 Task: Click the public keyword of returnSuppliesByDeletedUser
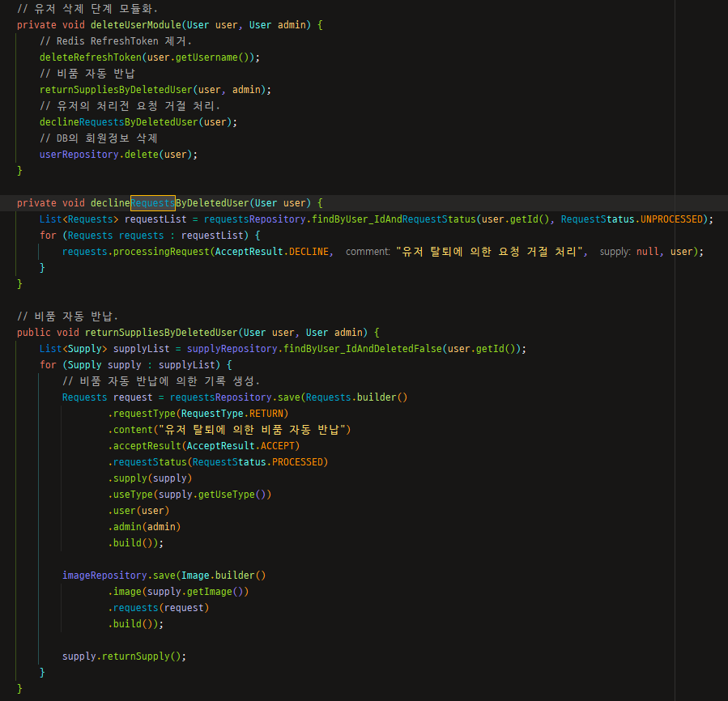tap(33, 333)
